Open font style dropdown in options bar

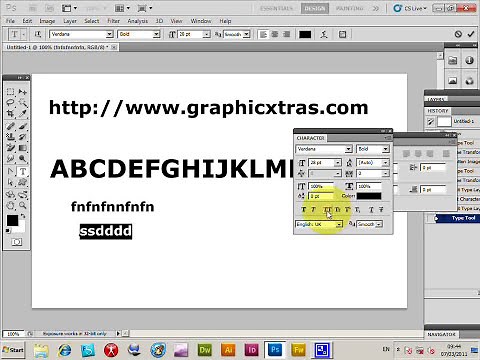pyautogui.click(x=156, y=34)
